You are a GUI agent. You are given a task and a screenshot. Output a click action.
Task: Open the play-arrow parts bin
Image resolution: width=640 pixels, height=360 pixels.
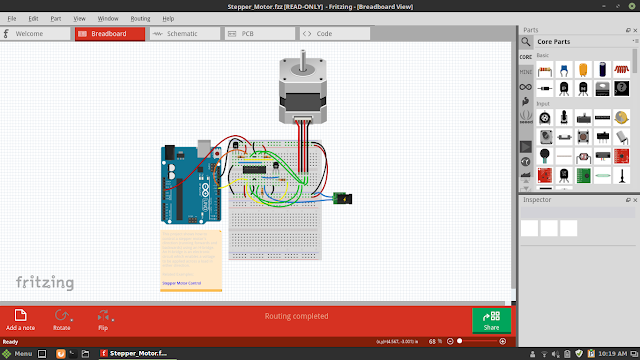526,147
